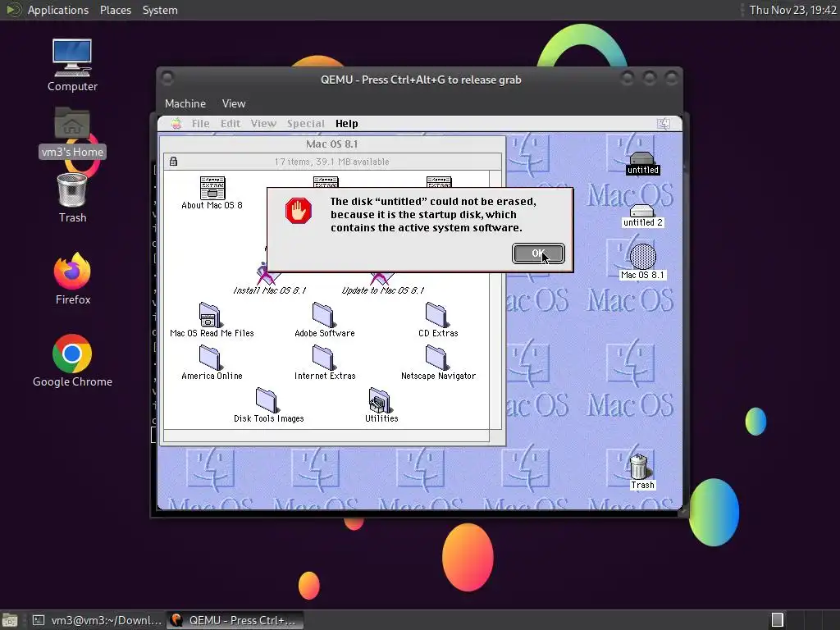Screen dimensions: 840x630
Task: Open the Applications menu in the top panel
Action: tap(58, 10)
